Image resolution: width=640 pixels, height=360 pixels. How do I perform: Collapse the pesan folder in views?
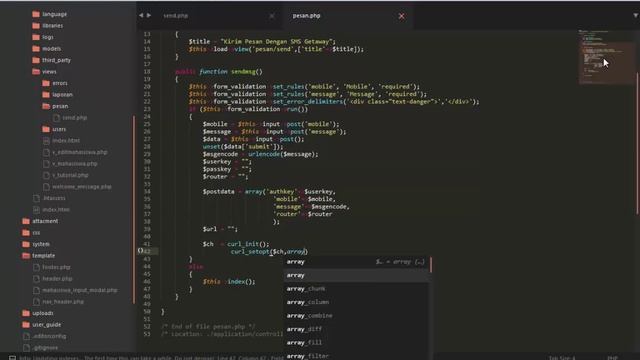tap(46, 106)
